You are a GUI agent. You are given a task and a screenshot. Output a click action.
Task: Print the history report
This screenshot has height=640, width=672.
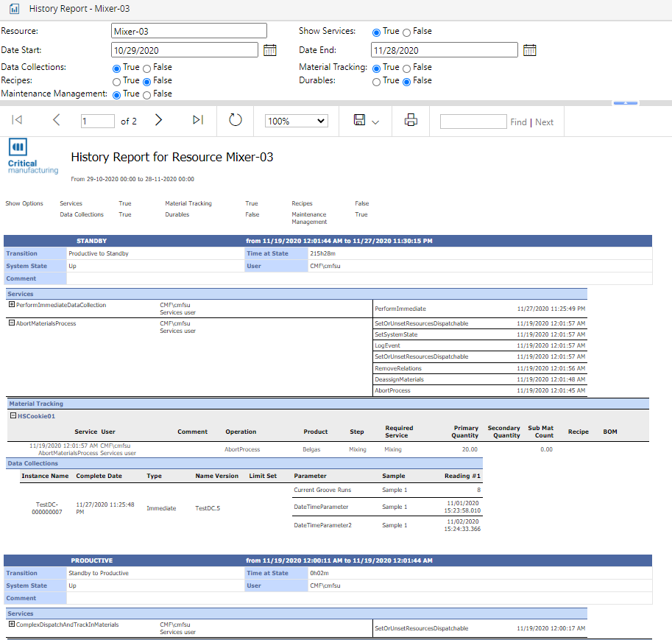(411, 121)
